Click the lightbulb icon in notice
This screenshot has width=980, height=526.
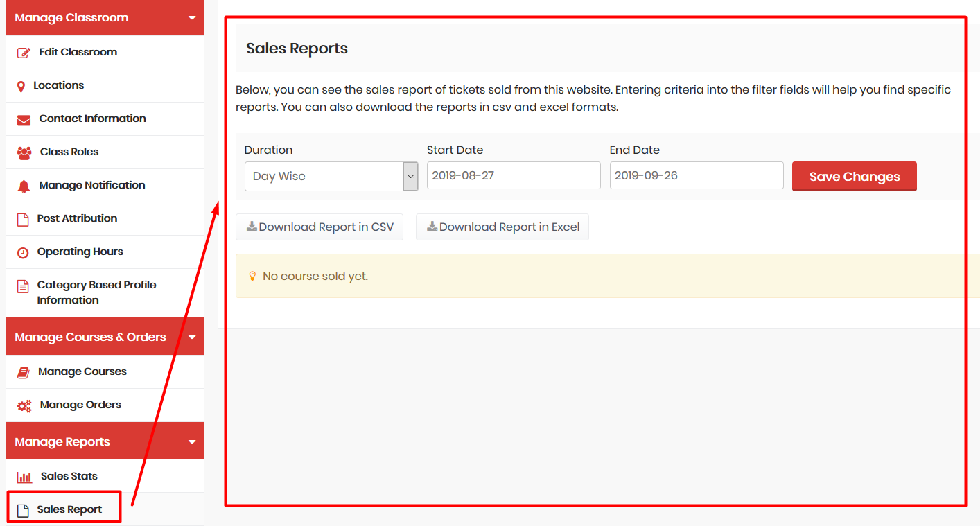(x=252, y=276)
